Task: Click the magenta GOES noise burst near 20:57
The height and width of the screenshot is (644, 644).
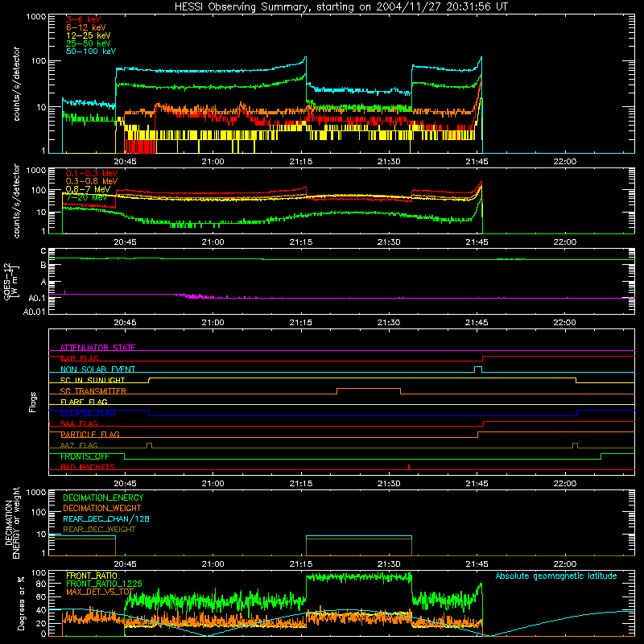Action: 196,295
